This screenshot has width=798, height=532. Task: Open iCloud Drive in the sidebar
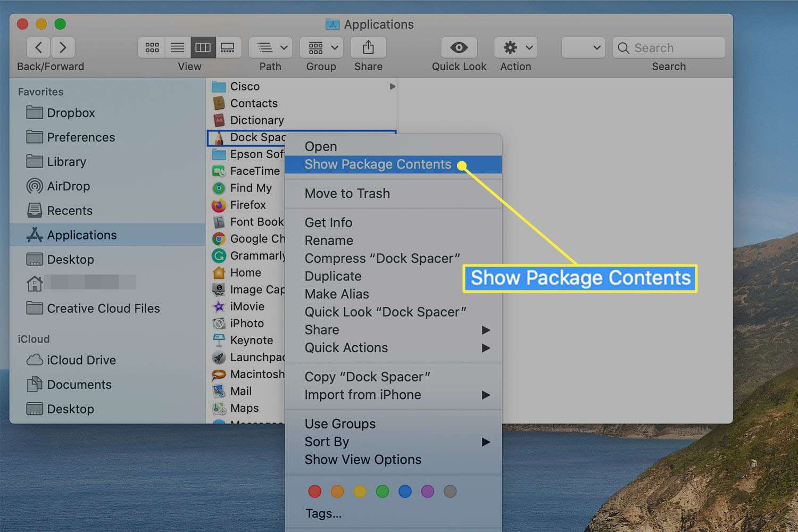(107, 360)
